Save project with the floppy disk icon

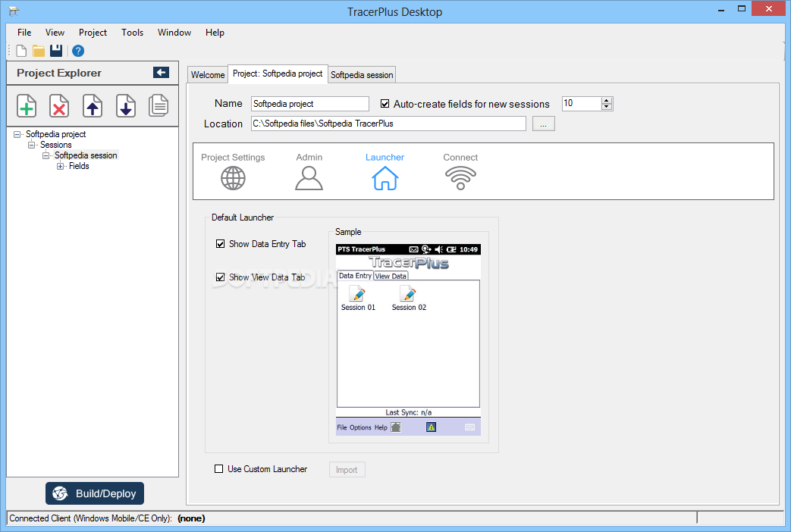point(56,51)
